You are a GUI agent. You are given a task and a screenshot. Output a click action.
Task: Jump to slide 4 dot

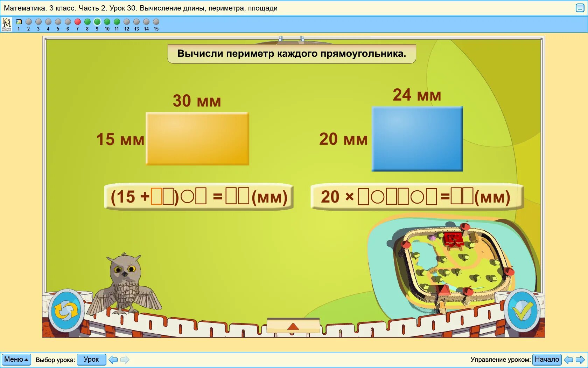point(48,22)
